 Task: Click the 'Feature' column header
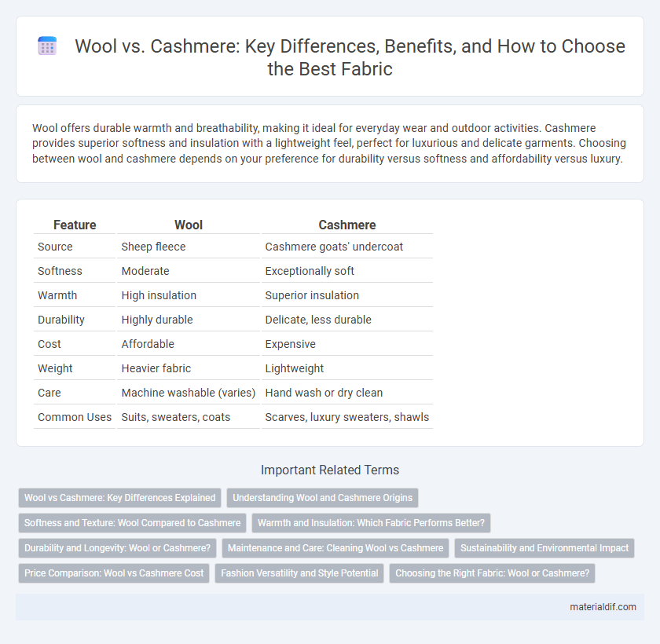click(75, 225)
